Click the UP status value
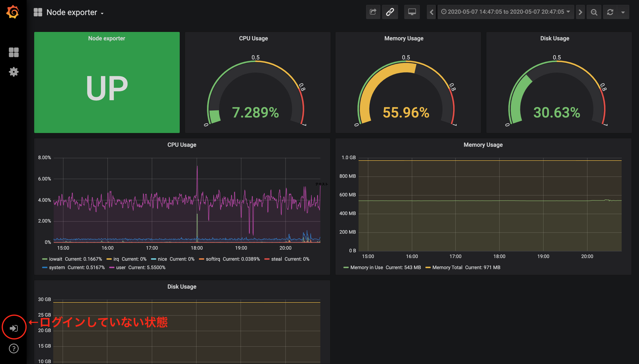The image size is (639, 364). coord(107,88)
